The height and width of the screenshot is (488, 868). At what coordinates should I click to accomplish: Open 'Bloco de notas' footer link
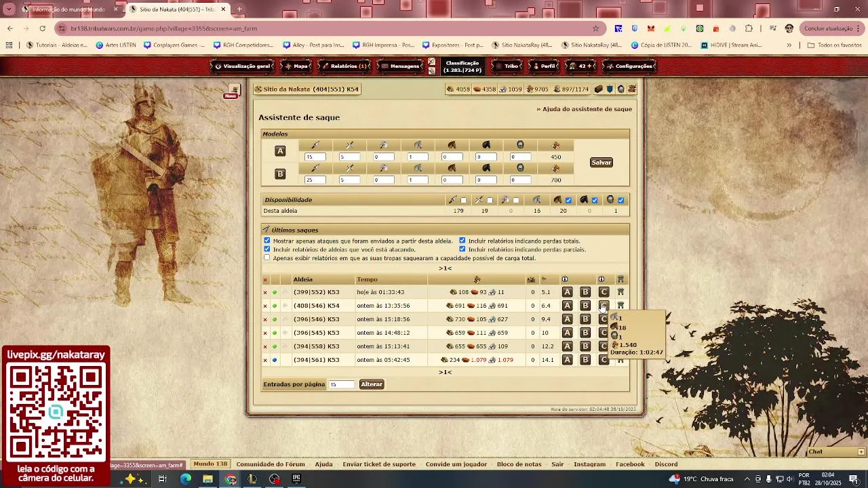519,464
